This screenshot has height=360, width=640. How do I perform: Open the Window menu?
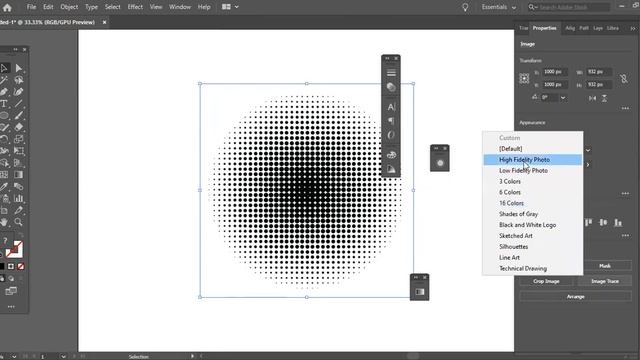pyautogui.click(x=180, y=7)
